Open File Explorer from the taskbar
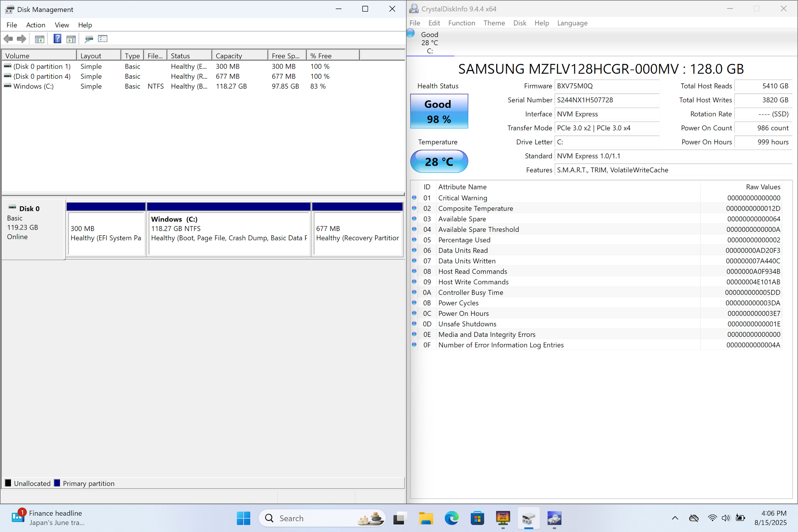 (426, 518)
